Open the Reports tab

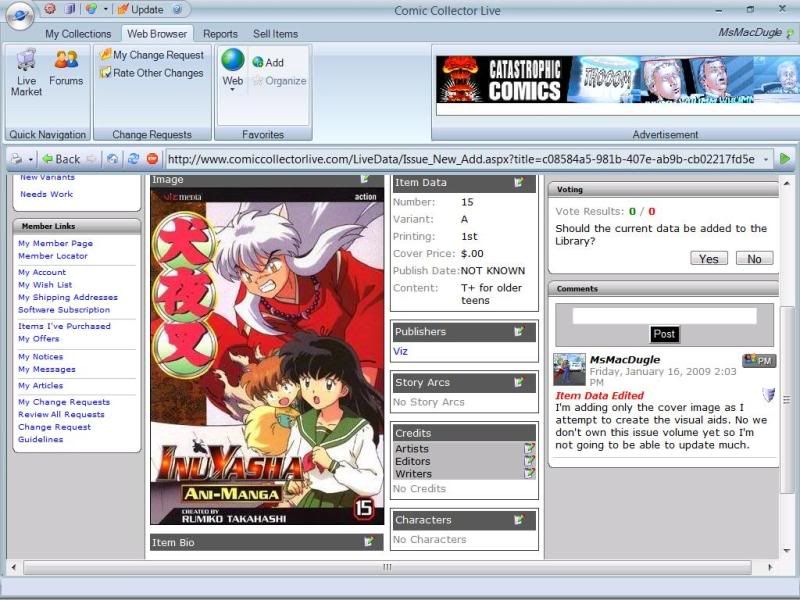pyautogui.click(x=220, y=34)
